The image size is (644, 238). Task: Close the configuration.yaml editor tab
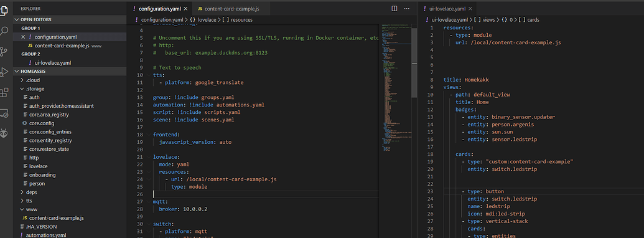[x=185, y=9]
